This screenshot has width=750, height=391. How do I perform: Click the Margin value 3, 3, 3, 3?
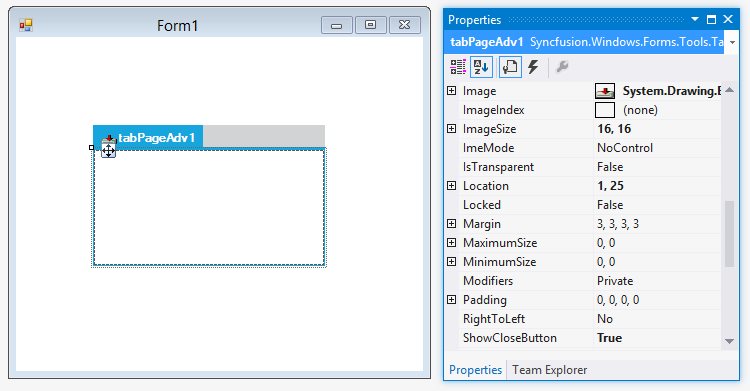618,224
